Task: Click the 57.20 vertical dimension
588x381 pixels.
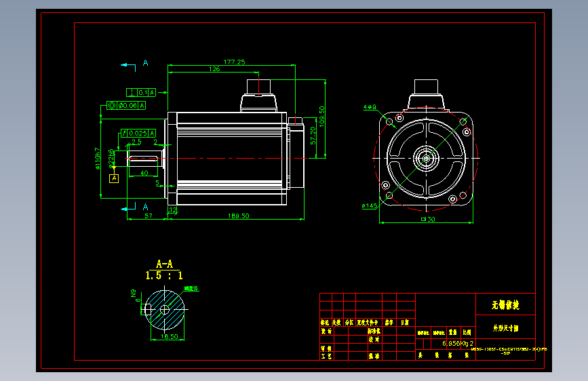Action: [313, 136]
